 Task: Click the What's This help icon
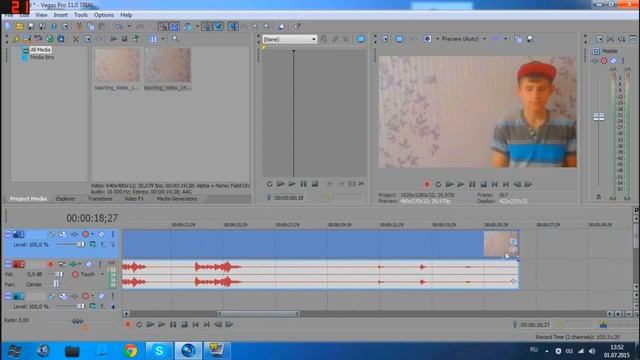[x=297, y=27]
